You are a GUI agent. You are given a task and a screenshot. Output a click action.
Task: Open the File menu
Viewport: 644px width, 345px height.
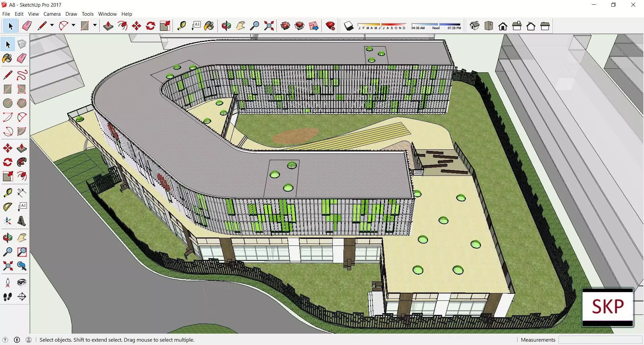(x=6, y=14)
